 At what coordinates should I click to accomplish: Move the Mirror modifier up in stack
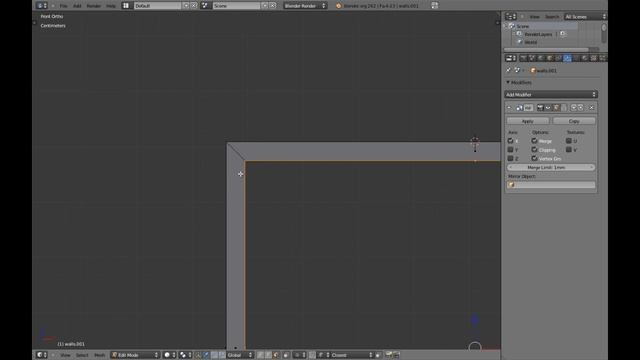pos(573,108)
